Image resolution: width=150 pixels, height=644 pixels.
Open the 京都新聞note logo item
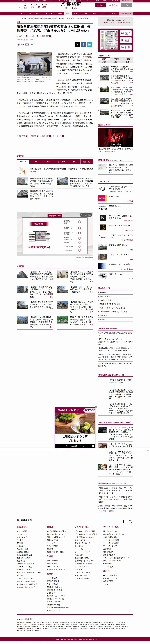click(103, 208)
